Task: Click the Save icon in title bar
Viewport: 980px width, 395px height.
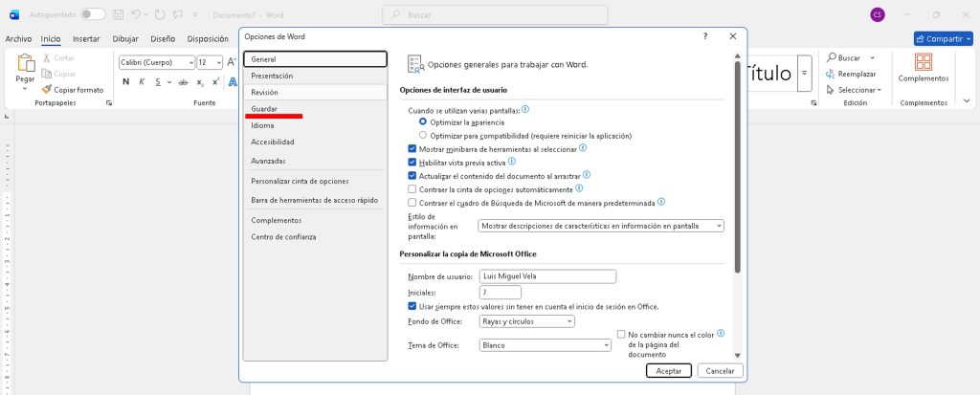Action: 117,14
